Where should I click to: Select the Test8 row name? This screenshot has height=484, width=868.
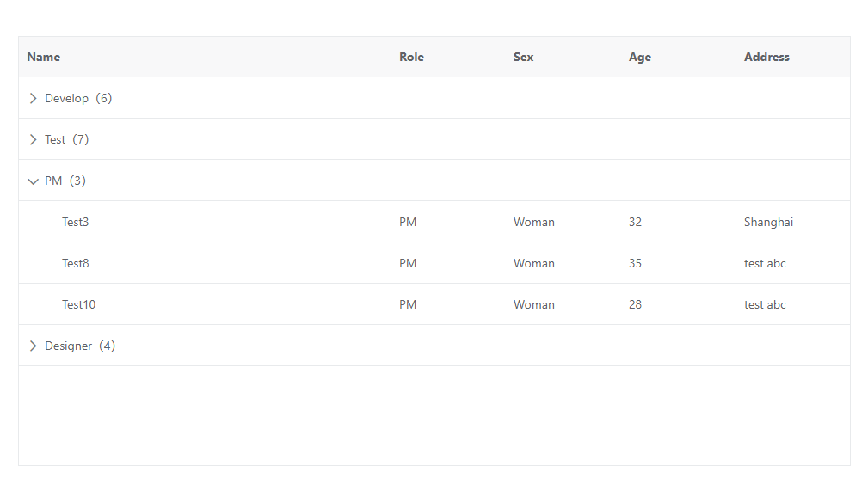(76, 263)
